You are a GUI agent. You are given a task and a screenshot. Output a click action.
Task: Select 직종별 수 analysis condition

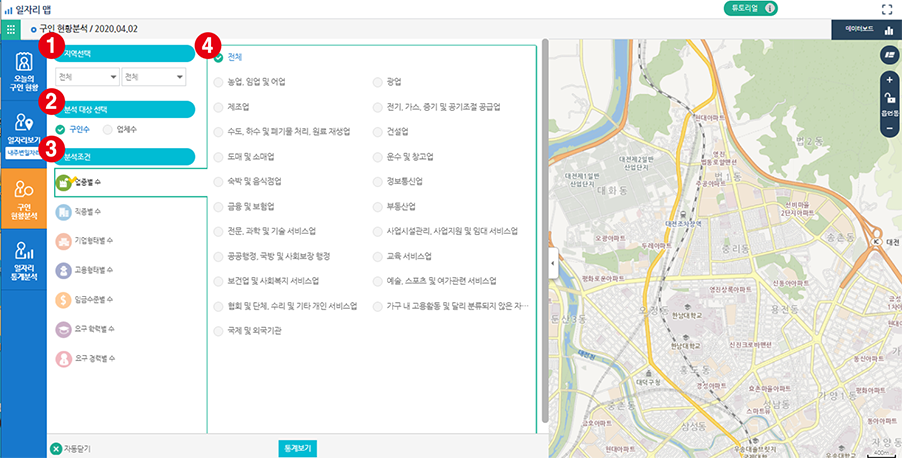79,212
